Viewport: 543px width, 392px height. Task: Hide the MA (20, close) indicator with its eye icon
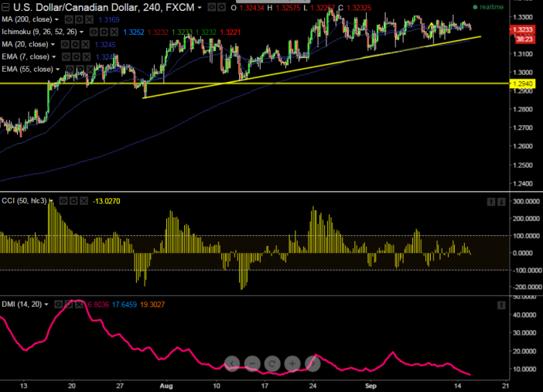click(65, 44)
